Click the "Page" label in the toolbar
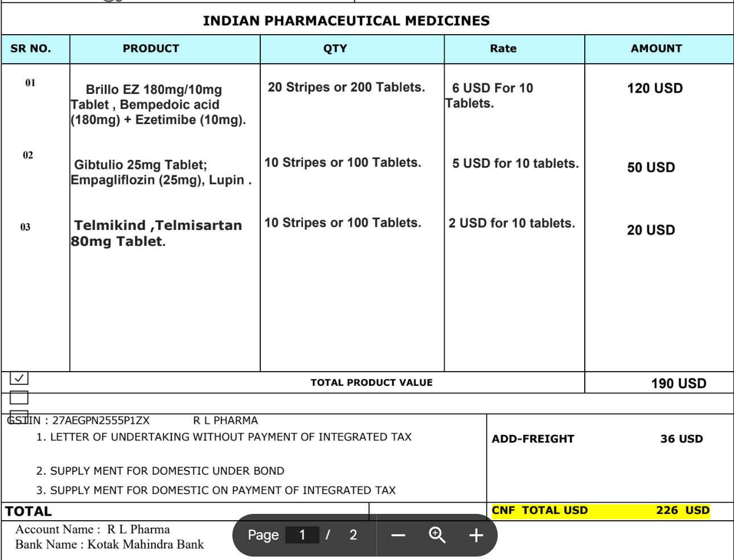734x560 pixels. (263, 535)
